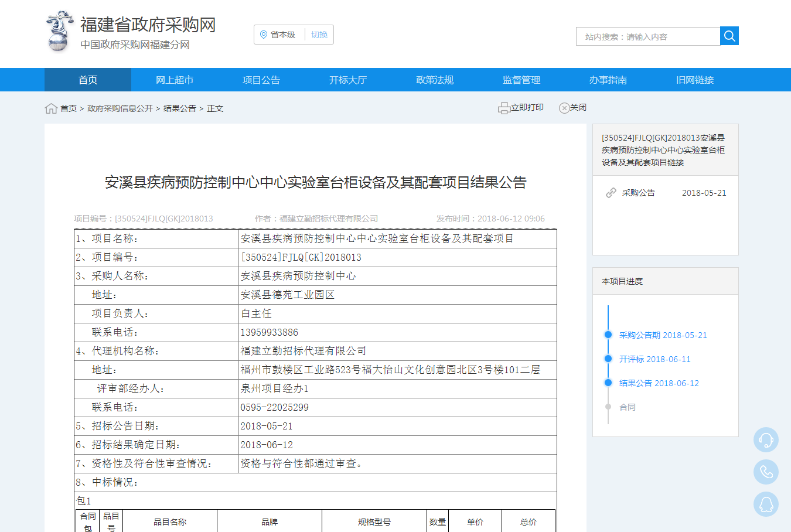Click the 资格与符合性都通过审查 cell
The image size is (791, 532).
(397, 463)
